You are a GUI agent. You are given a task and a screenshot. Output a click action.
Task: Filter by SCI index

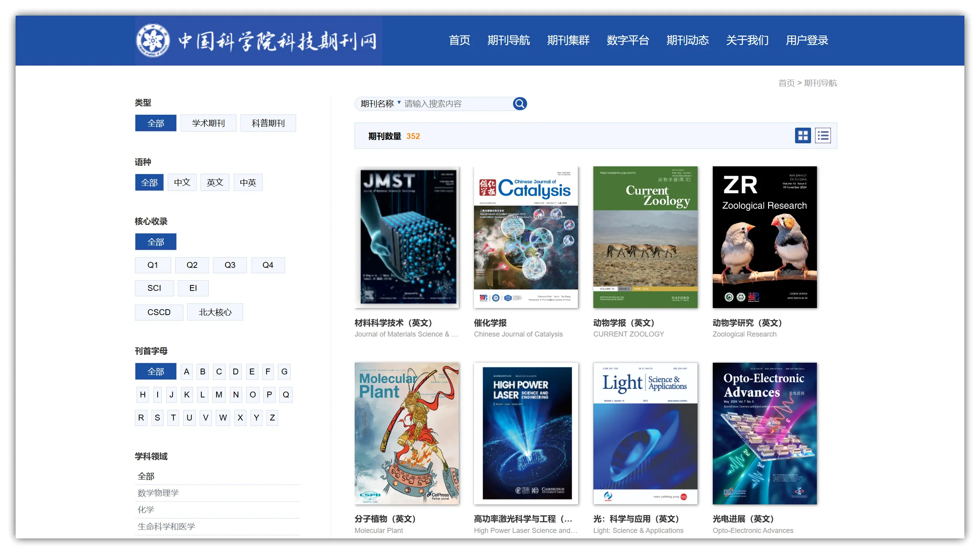[x=154, y=288]
